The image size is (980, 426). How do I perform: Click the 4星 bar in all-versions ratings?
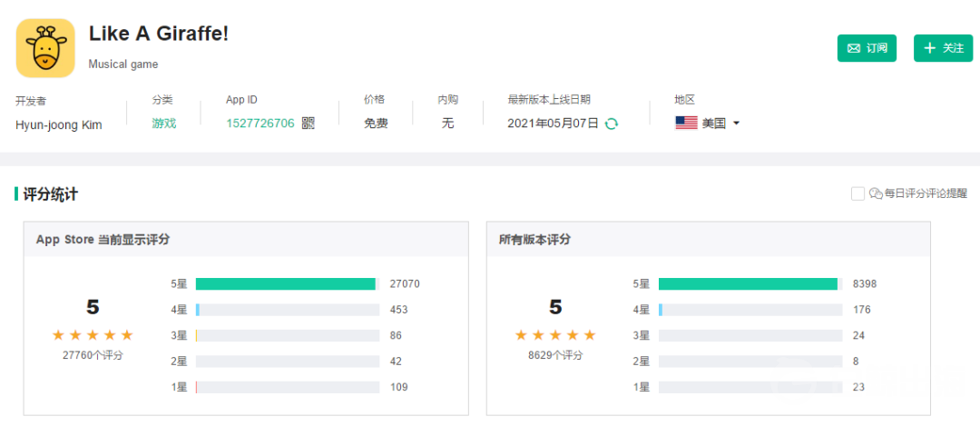click(750, 310)
